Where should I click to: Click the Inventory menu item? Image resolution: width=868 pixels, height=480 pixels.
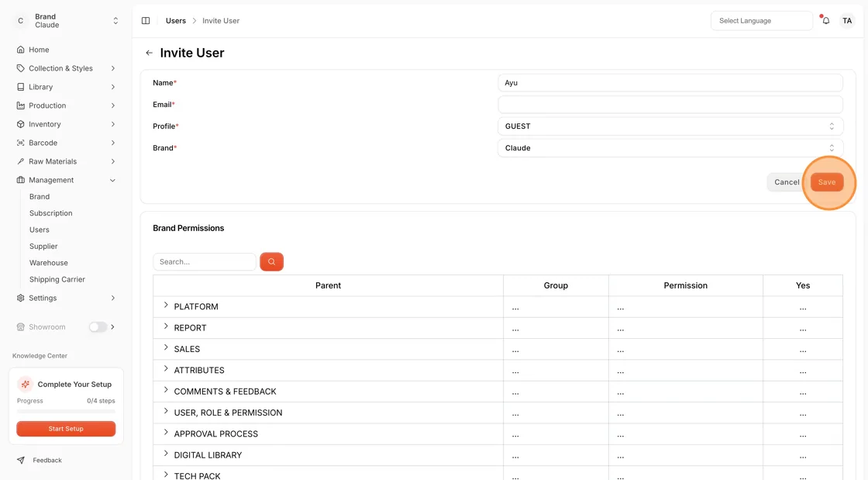point(66,124)
